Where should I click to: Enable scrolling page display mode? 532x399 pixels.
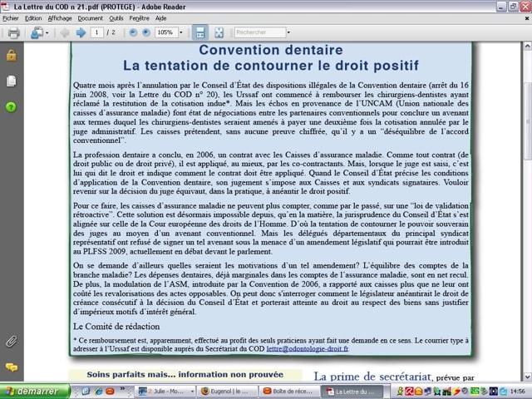pos(199,32)
